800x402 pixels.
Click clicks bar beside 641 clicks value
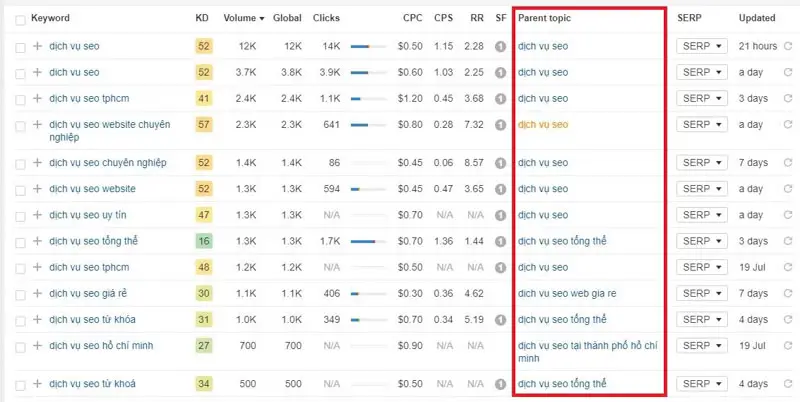368,124
